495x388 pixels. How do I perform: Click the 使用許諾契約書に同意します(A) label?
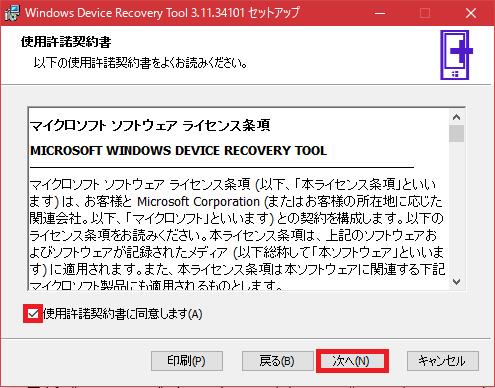tap(123, 314)
